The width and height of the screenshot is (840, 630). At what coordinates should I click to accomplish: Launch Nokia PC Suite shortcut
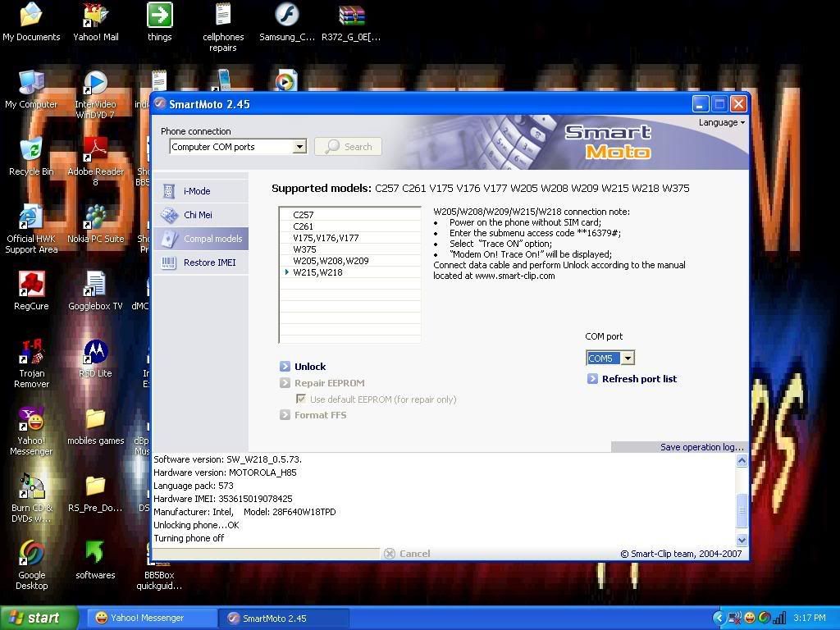click(x=95, y=223)
